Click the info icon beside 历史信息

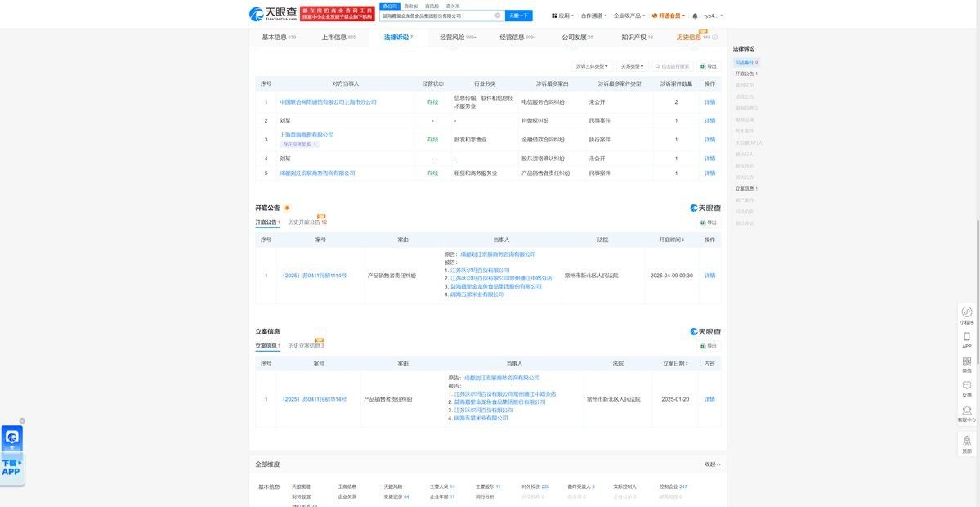(715, 38)
